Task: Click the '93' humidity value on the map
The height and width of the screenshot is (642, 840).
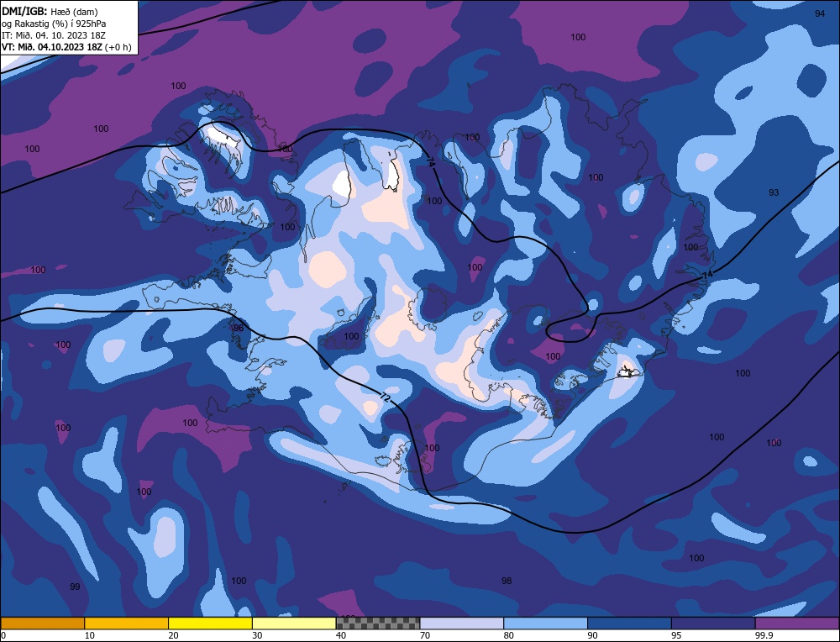Action: tap(774, 192)
